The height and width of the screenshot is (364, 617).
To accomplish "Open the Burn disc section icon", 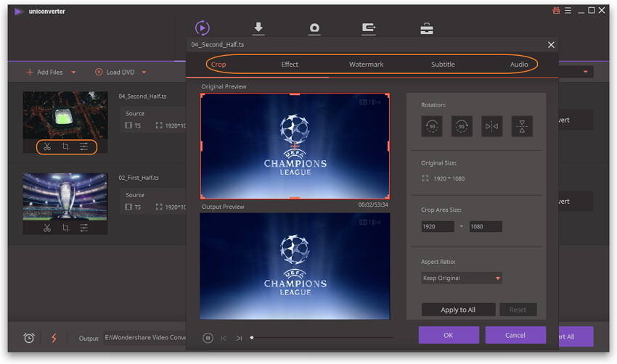I will tap(314, 29).
